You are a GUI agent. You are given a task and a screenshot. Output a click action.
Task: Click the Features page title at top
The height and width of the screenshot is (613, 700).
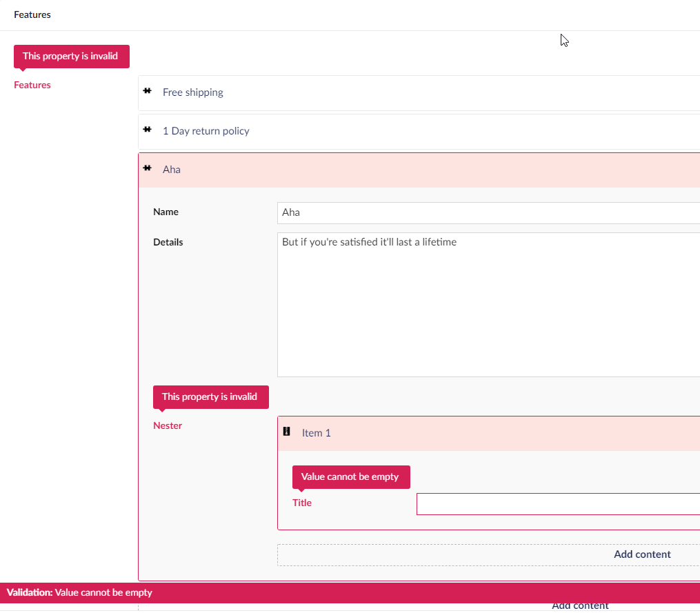tap(32, 14)
